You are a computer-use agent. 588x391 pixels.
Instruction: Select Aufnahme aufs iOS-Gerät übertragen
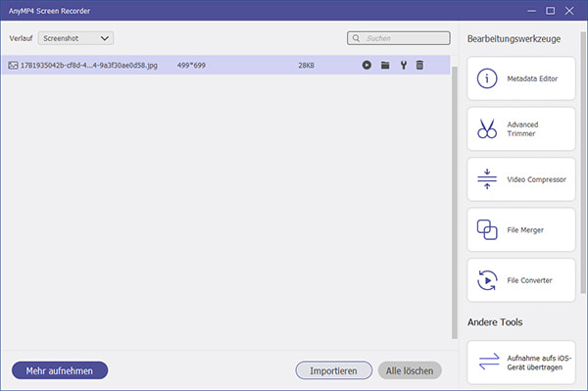pyautogui.click(x=521, y=363)
